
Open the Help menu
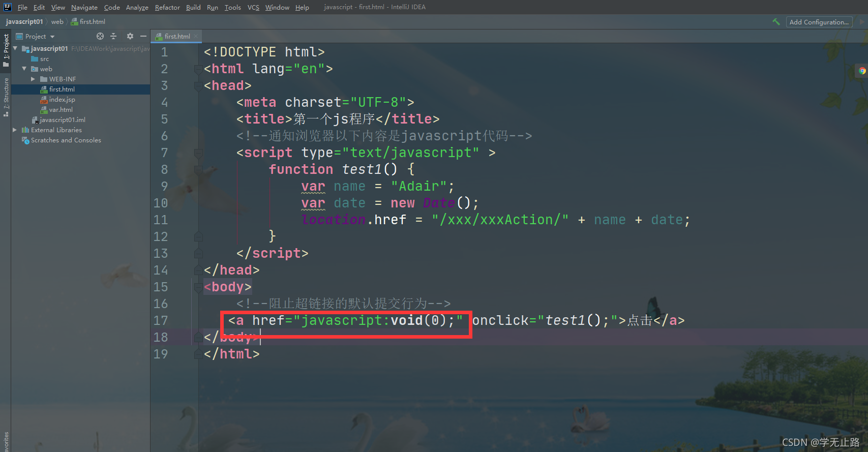pyautogui.click(x=302, y=7)
